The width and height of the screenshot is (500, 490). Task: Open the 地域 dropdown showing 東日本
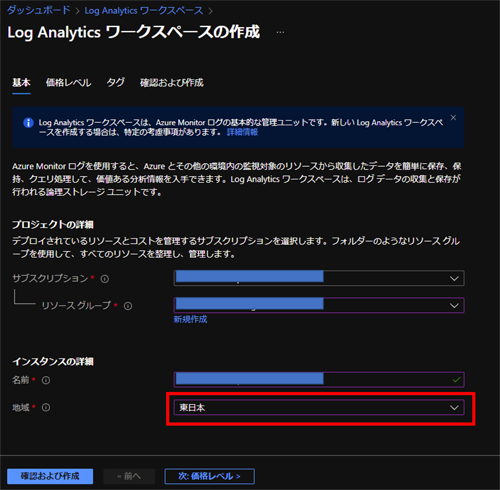click(319, 407)
